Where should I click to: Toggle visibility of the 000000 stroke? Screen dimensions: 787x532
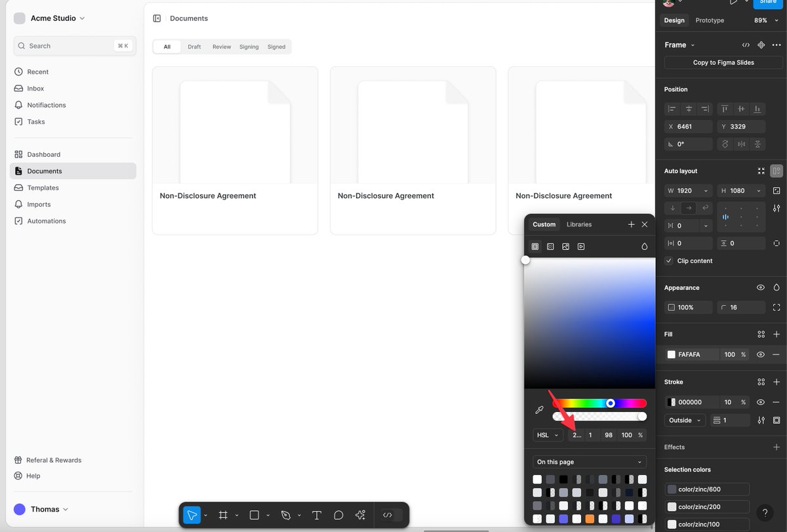coord(761,401)
